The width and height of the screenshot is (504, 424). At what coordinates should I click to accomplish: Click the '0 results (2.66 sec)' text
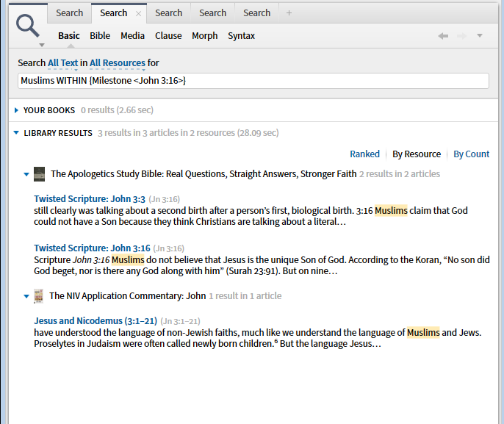click(117, 110)
